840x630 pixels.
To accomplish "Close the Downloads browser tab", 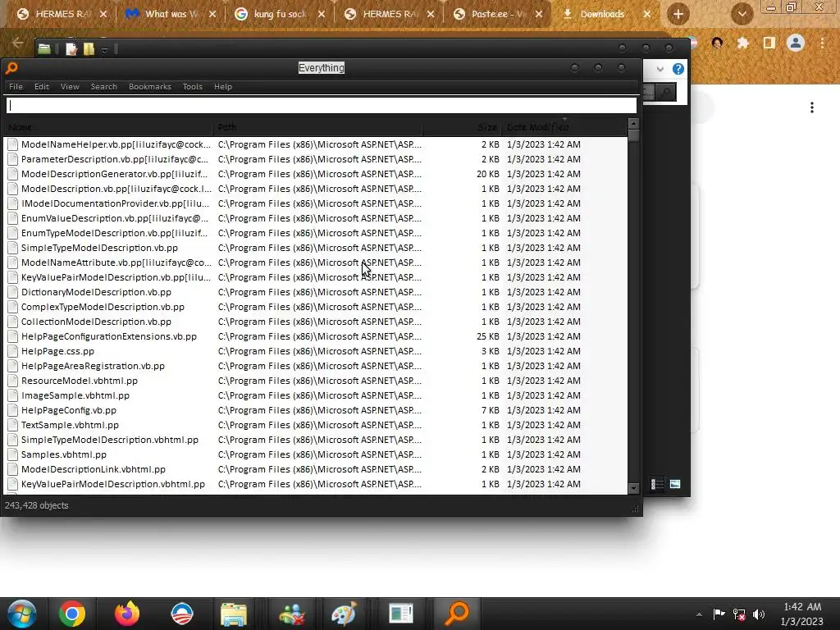I will pos(647,14).
